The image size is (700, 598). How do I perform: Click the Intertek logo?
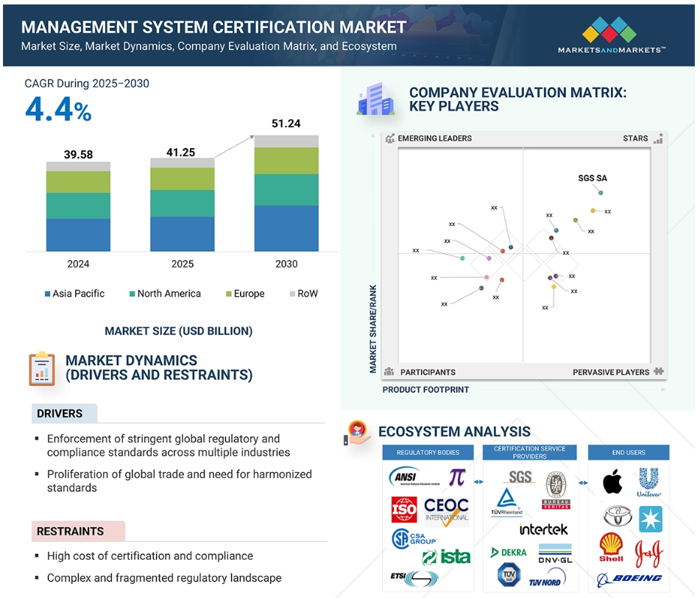pyautogui.click(x=543, y=530)
